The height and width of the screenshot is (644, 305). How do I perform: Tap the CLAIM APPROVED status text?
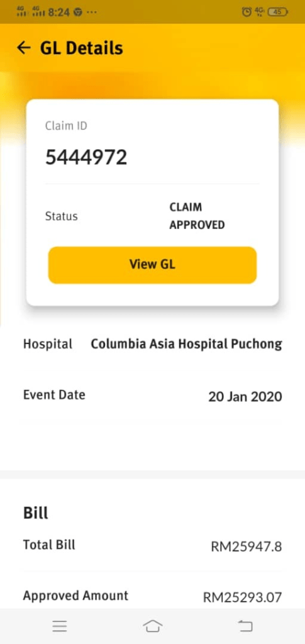click(197, 216)
